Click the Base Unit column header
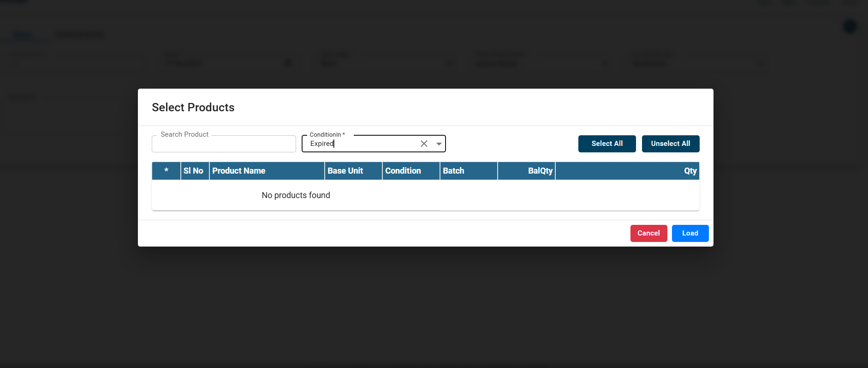The image size is (868, 368). [x=345, y=171]
